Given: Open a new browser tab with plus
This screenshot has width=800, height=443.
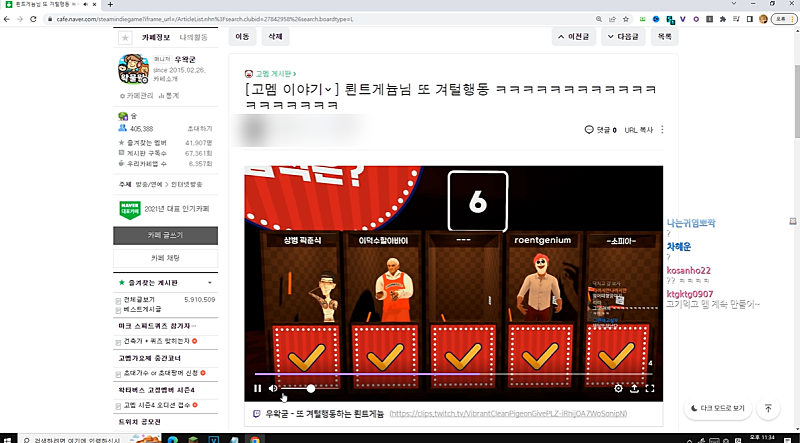Looking at the screenshot, I should click(110, 5).
